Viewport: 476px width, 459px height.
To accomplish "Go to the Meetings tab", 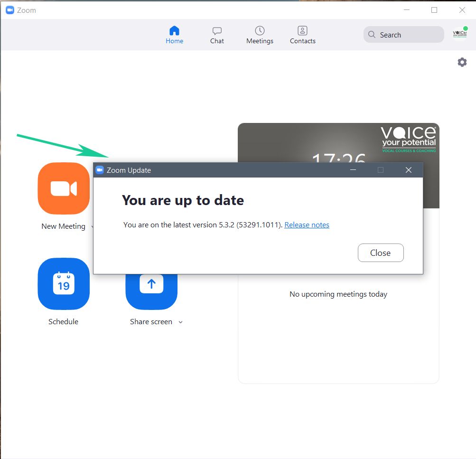I will [260, 35].
